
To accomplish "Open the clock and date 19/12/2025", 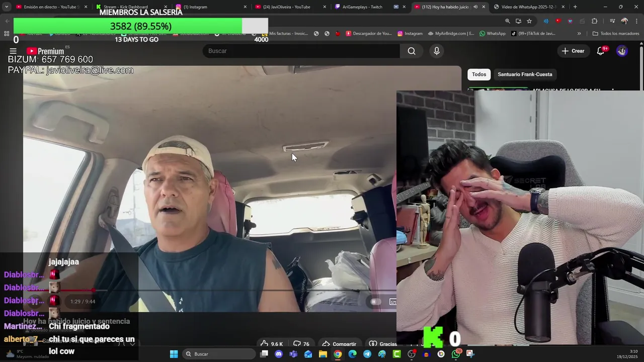I will click(627, 354).
